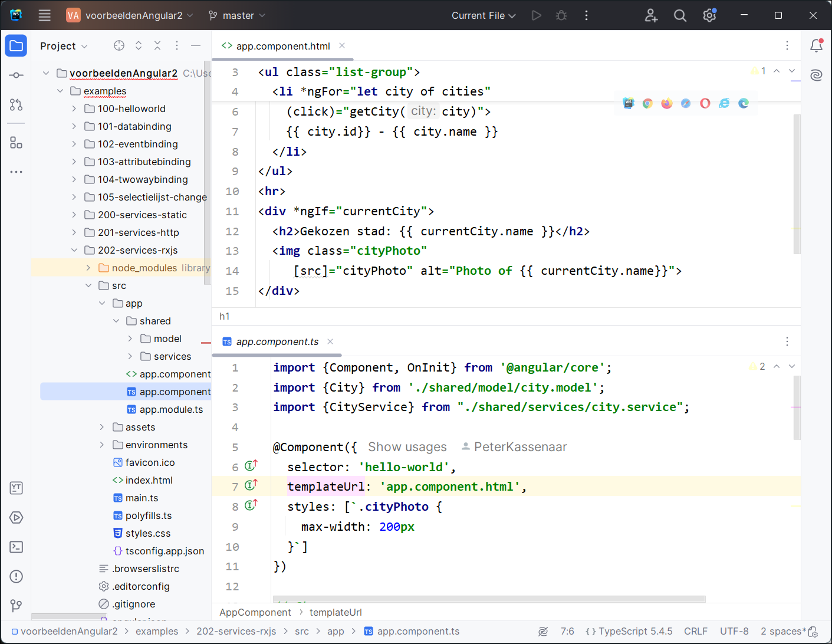
Task: Expand the 100-helloworld folder
Action: click(x=74, y=109)
